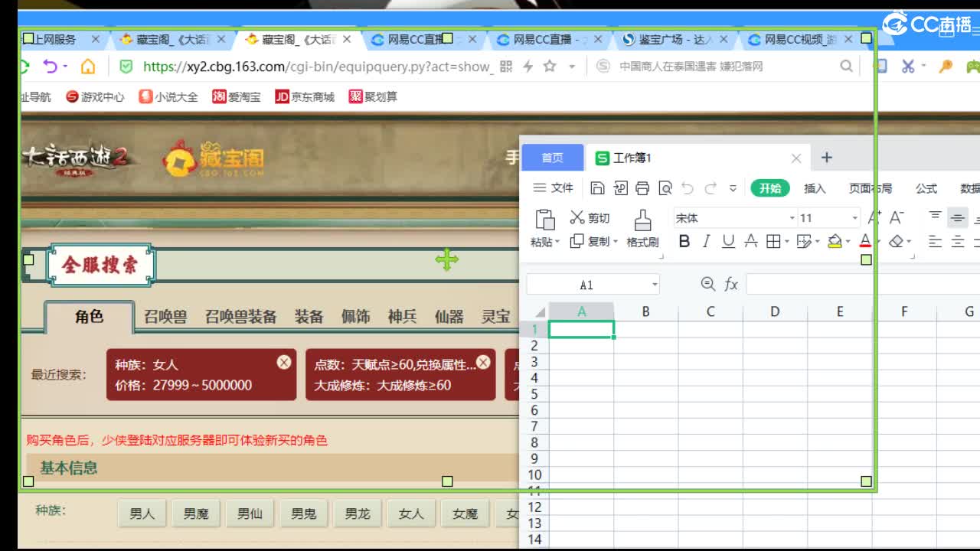The image size is (980, 551).
Task: Expand the back-history dropdown arrow
Action: click(x=65, y=67)
